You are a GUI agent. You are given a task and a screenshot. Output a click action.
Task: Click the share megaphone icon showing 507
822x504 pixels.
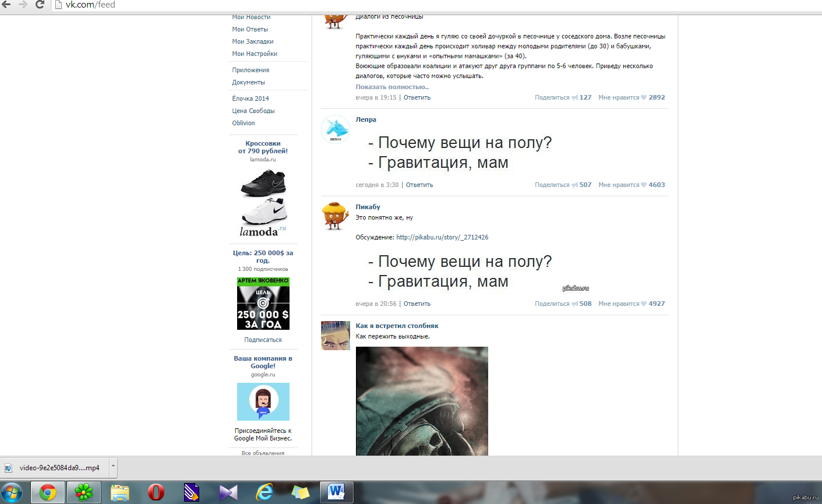574,185
